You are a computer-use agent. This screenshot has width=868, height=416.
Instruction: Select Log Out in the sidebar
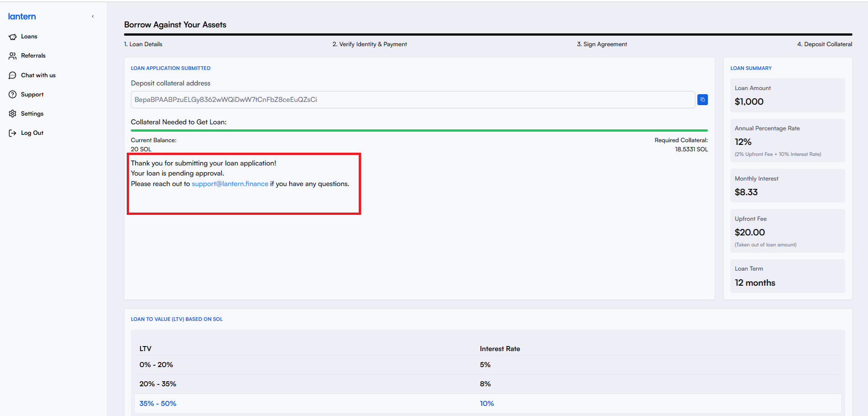[32, 133]
